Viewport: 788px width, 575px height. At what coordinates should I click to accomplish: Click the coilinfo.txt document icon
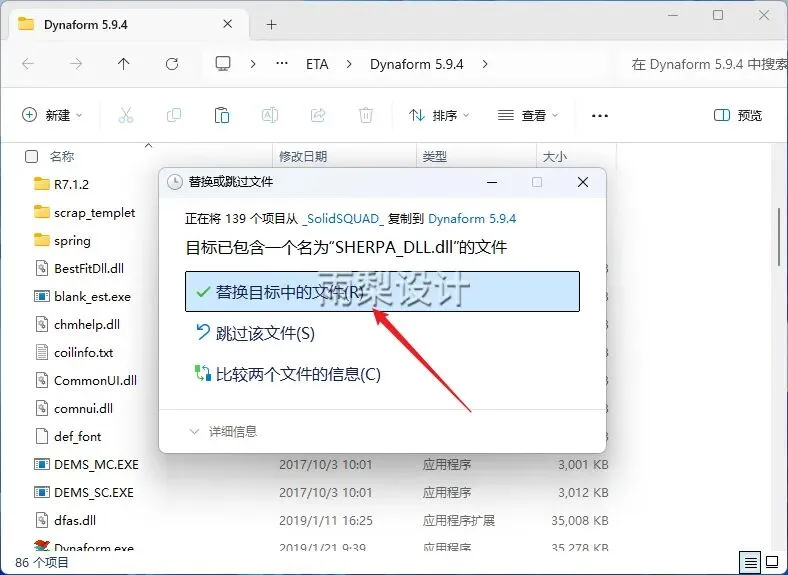(42, 352)
